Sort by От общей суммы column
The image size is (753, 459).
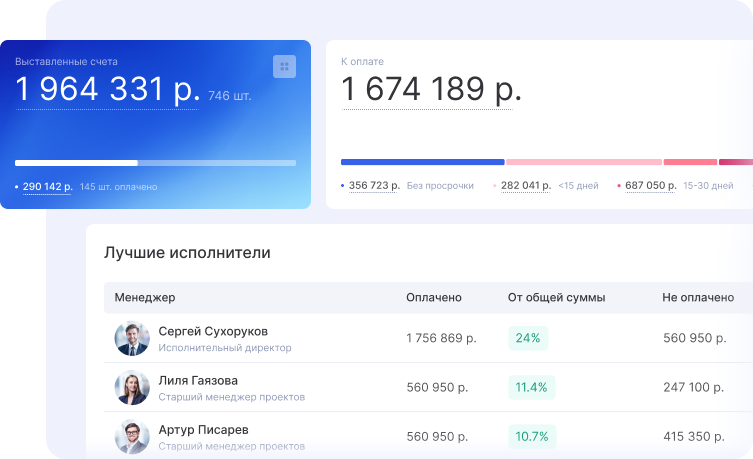(556, 297)
